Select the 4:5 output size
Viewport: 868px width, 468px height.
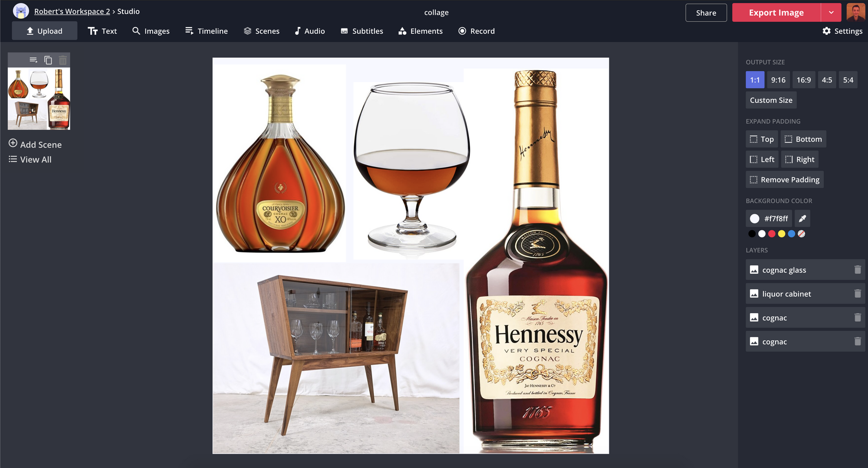(x=827, y=80)
